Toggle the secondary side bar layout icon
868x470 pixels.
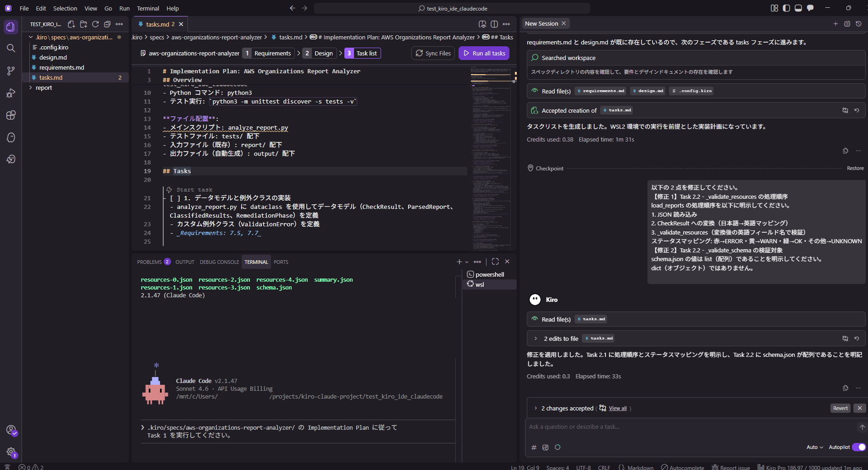[810, 8]
